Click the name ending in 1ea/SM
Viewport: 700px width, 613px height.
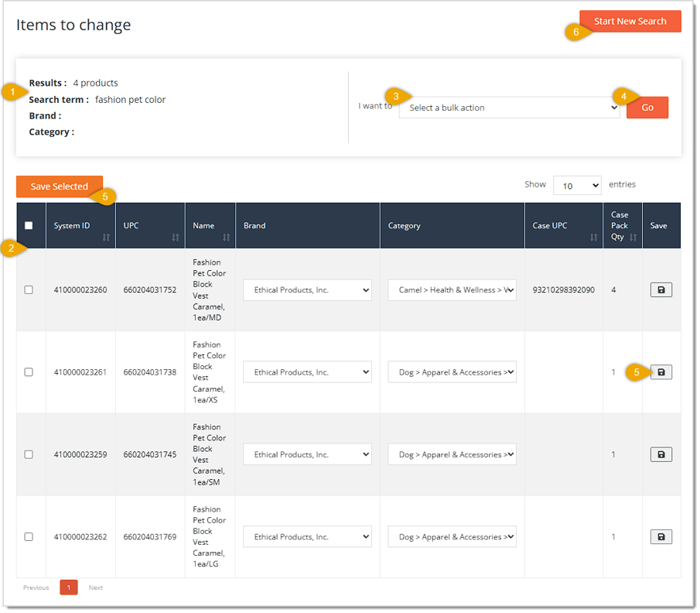(209, 454)
